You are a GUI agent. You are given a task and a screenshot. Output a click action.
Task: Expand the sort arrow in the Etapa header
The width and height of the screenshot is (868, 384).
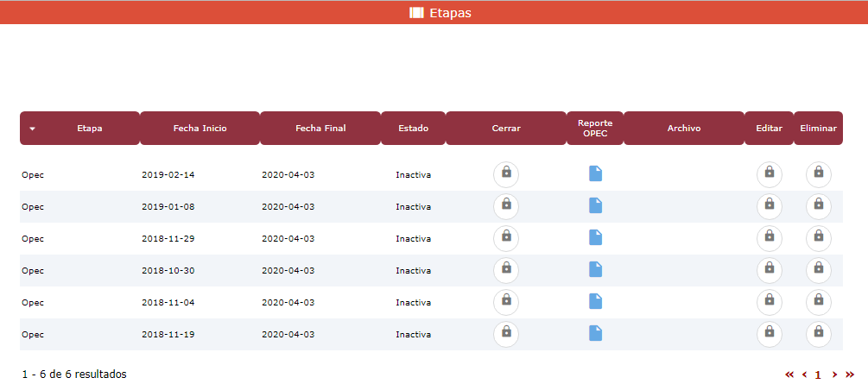pos(32,129)
